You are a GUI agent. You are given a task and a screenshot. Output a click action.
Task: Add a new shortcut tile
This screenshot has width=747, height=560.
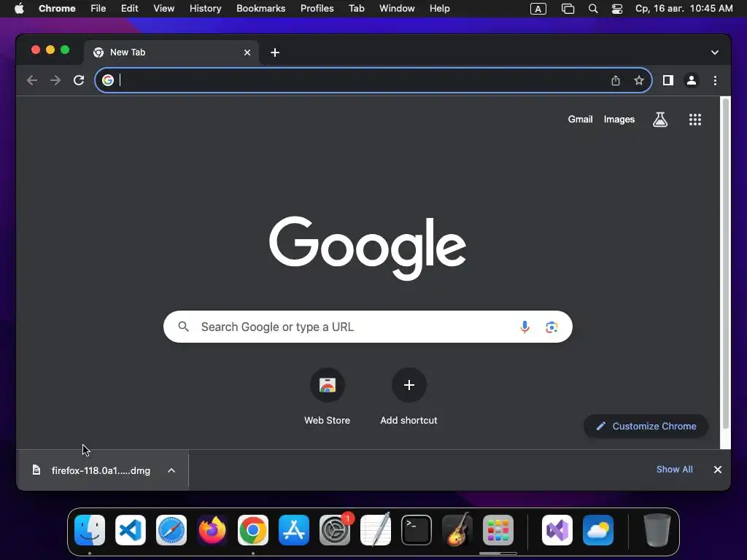(x=409, y=396)
